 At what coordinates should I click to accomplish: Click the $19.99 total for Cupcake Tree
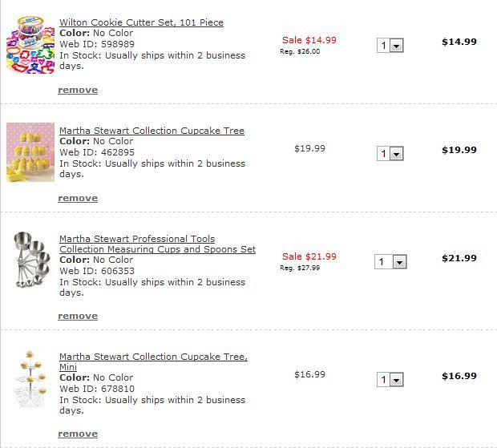pyautogui.click(x=459, y=149)
